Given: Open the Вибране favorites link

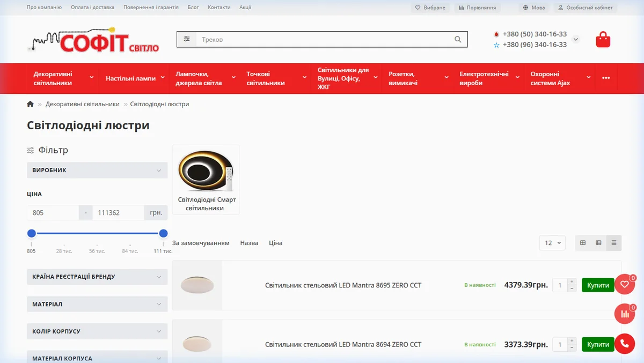Looking at the screenshot, I should 430,8.
